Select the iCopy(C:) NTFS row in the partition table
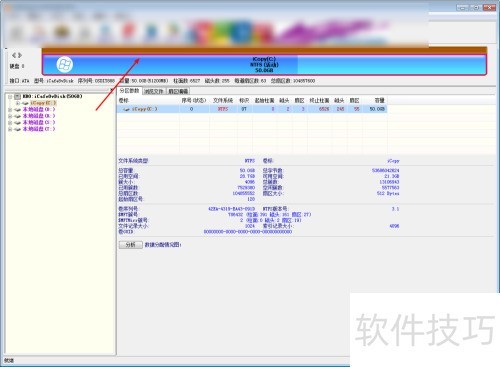This screenshot has width=500, height=367. click(x=252, y=109)
